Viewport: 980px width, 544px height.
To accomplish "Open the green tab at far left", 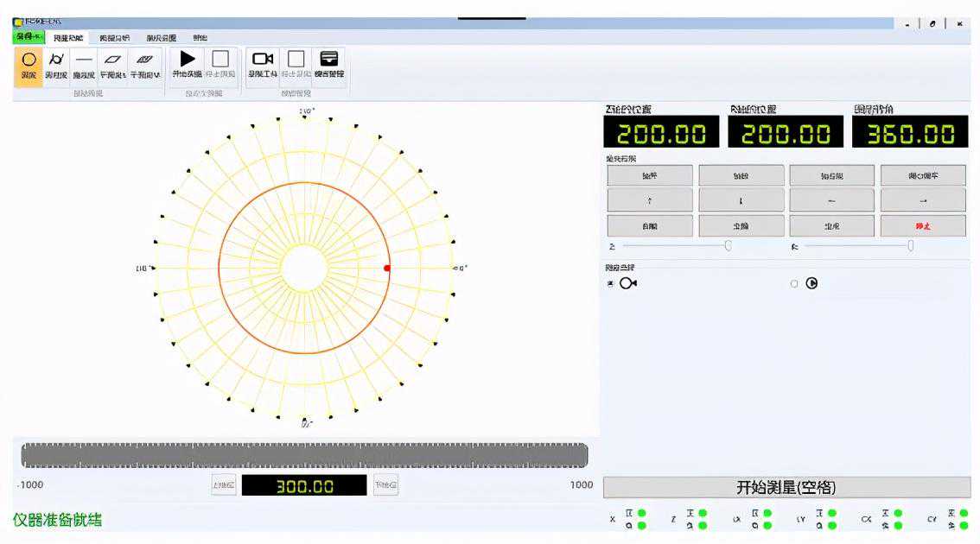I will [29, 37].
